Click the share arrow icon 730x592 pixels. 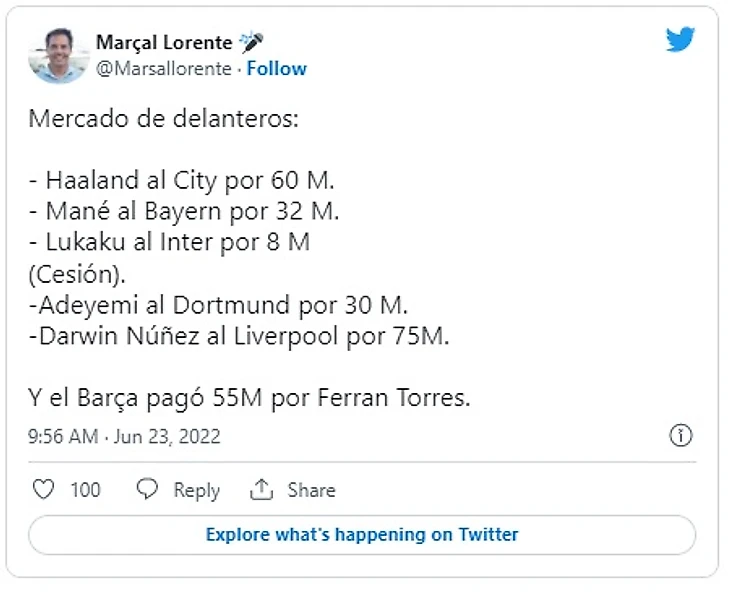click(x=262, y=490)
